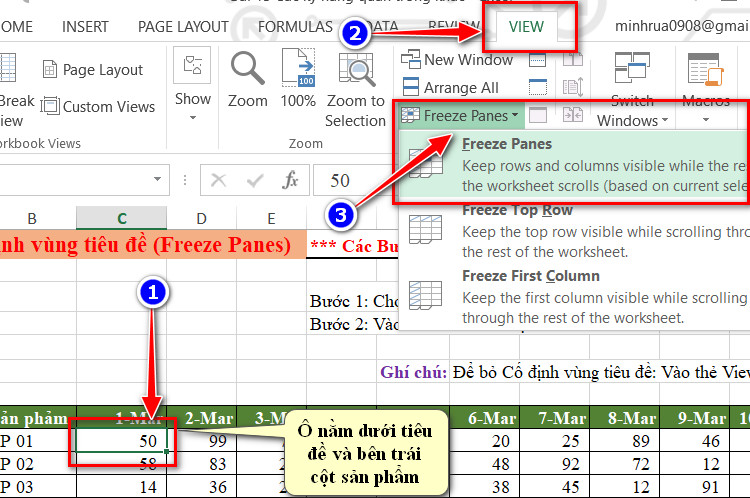Select cell containing 50 under 1-Mar

click(x=121, y=441)
